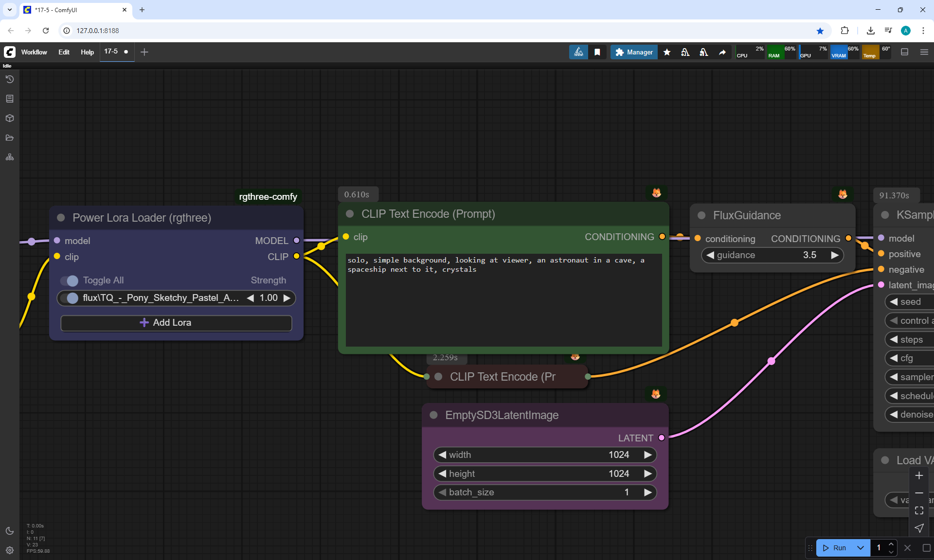Open the queue history sidebar icon

coord(10,79)
